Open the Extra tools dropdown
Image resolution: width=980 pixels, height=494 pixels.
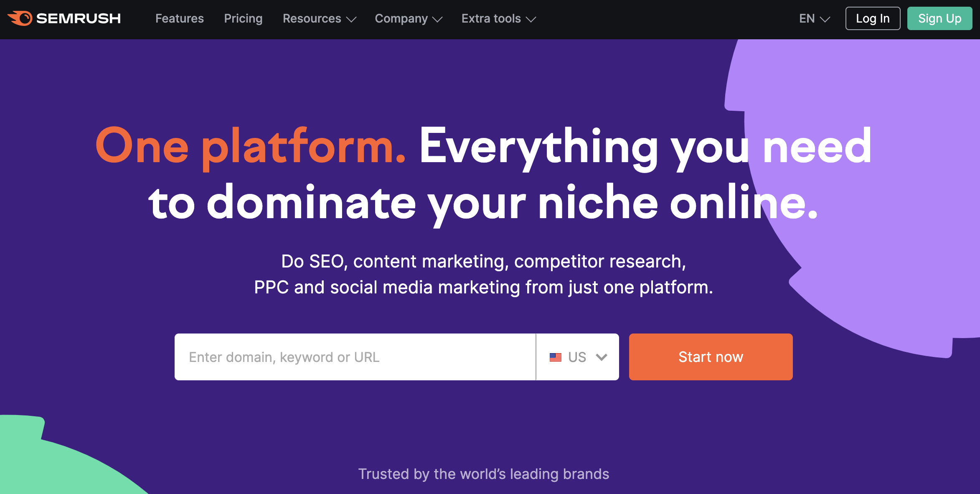point(498,18)
